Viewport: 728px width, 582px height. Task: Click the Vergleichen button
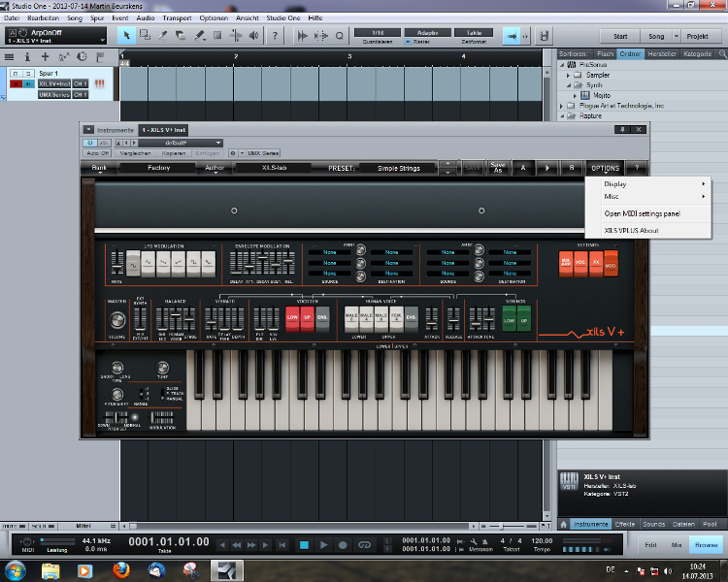click(x=135, y=153)
